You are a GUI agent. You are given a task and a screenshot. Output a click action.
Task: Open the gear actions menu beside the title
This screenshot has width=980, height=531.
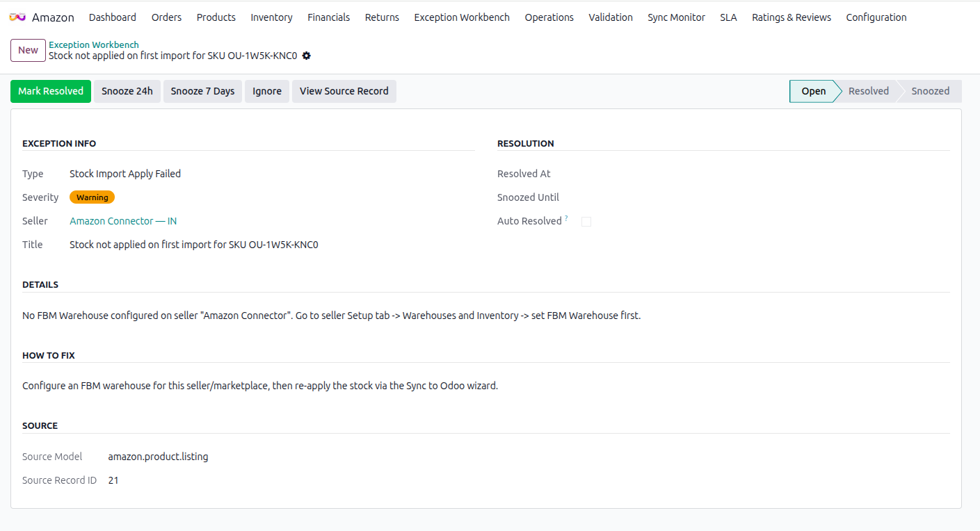click(x=307, y=56)
